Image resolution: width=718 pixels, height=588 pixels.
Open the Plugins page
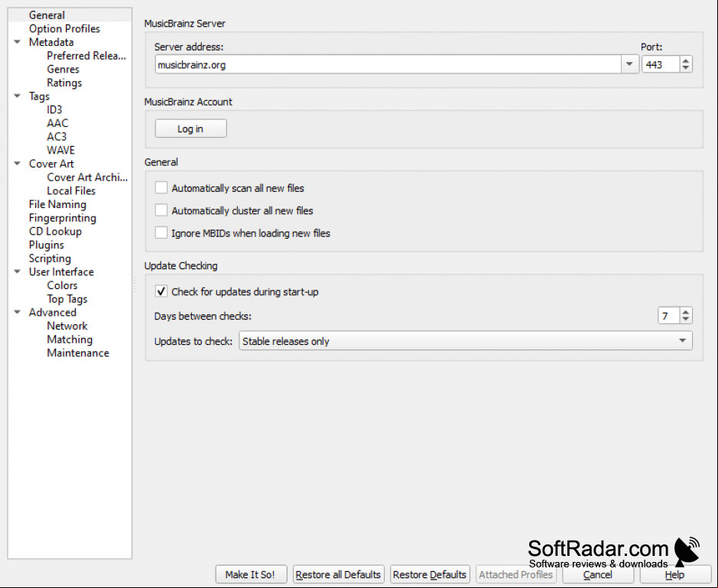click(46, 245)
